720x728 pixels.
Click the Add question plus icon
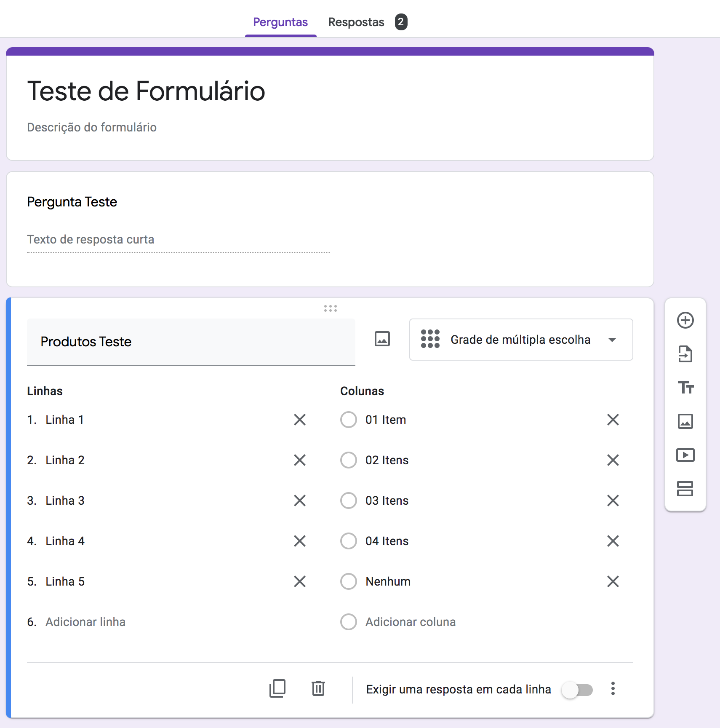click(x=685, y=320)
